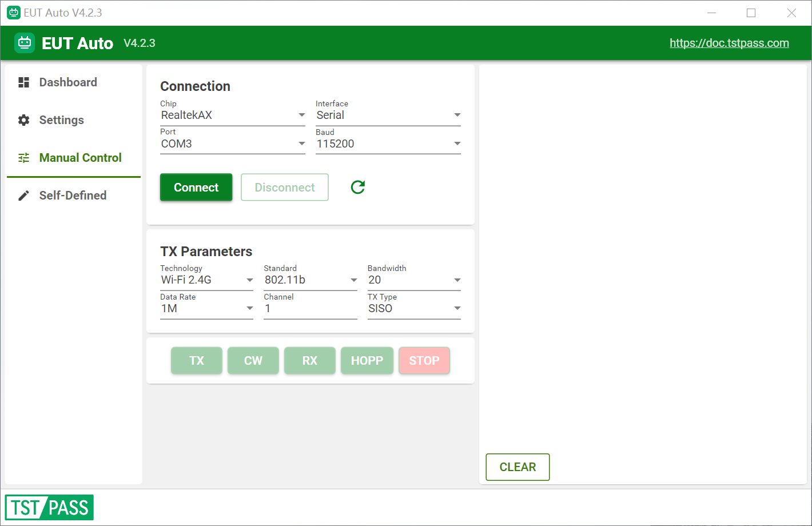This screenshot has height=526, width=812.
Task: Expand the Chip dropdown showing RealtekAX
Action: click(233, 115)
